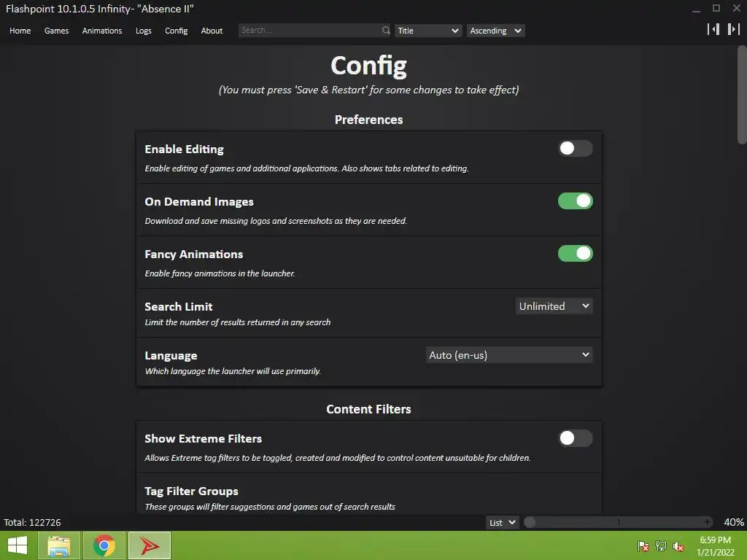Turn on Enable Editing switch
The height and width of the screenshot is (560, 747).
pyautogui.click(x=575, y=149)
